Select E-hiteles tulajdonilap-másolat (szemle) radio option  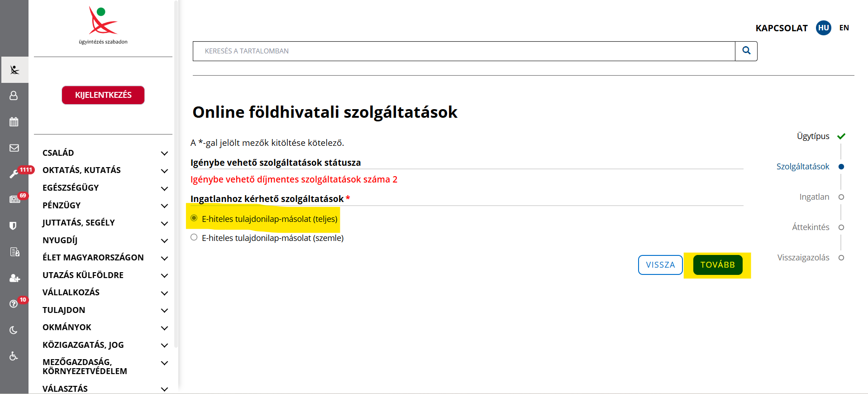coord(194,237)
